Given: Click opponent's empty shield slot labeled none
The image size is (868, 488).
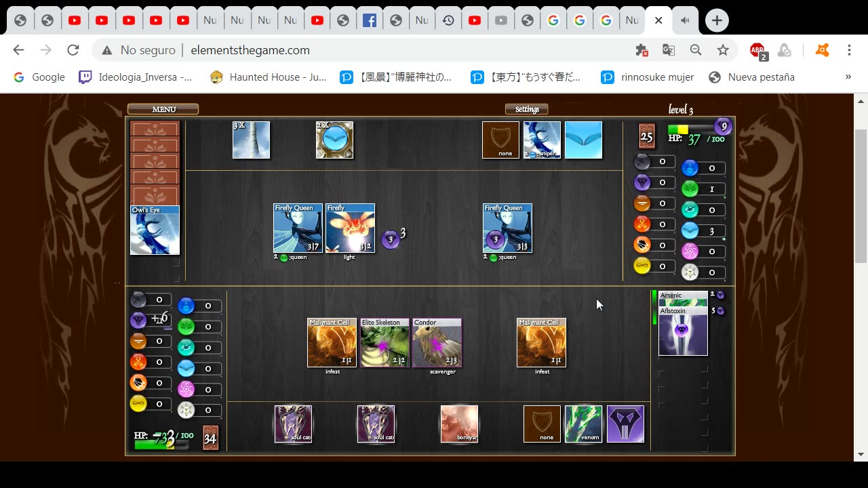Looking at the screenshot, I should [500, 140].
